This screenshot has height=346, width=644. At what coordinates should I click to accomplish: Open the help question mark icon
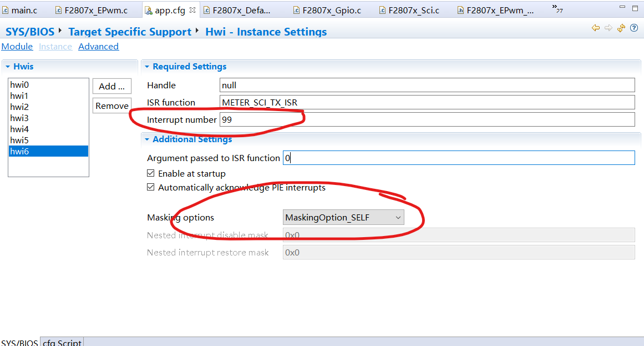[634, 28]
